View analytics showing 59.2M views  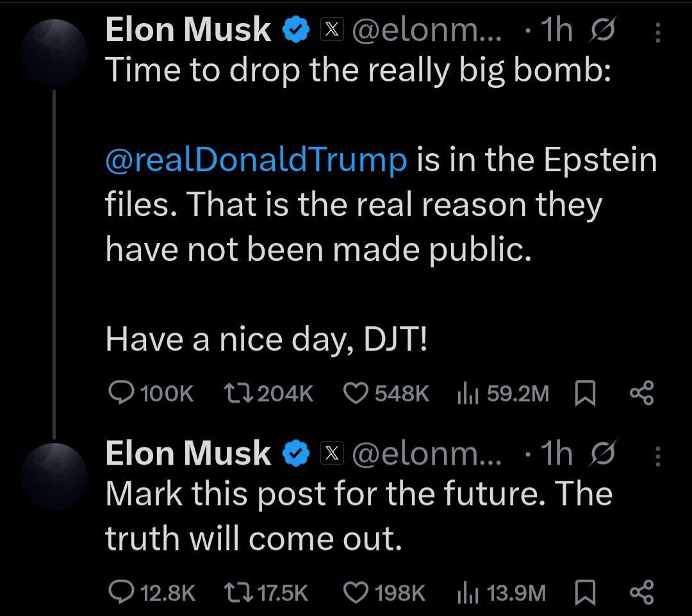pyautogui.click(x=466, y=393)
